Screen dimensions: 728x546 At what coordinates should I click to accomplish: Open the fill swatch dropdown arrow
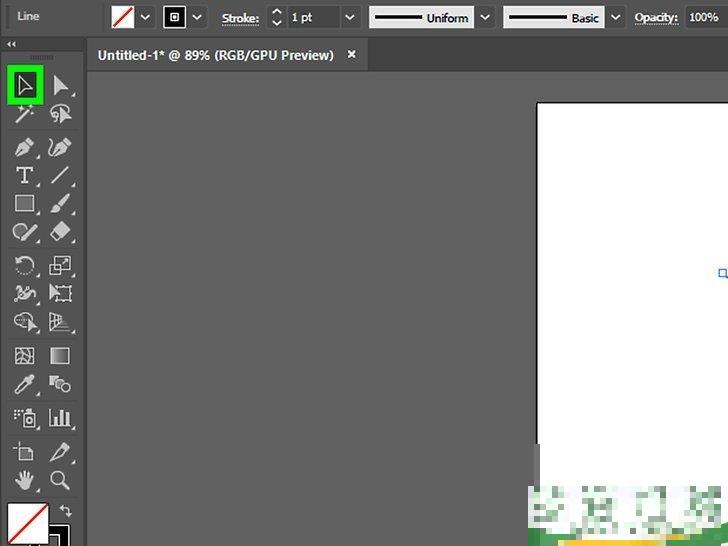[x=145, y=18]
